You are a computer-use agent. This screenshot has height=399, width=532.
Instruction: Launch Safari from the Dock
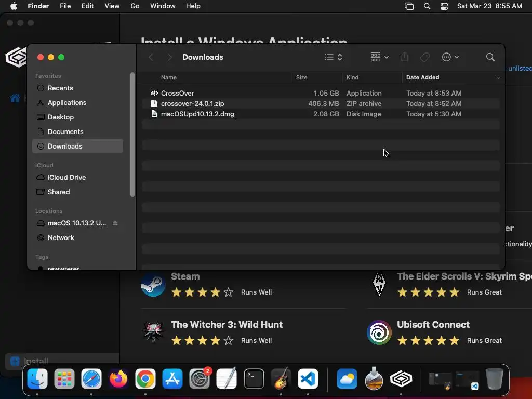[x=91, y=379]
